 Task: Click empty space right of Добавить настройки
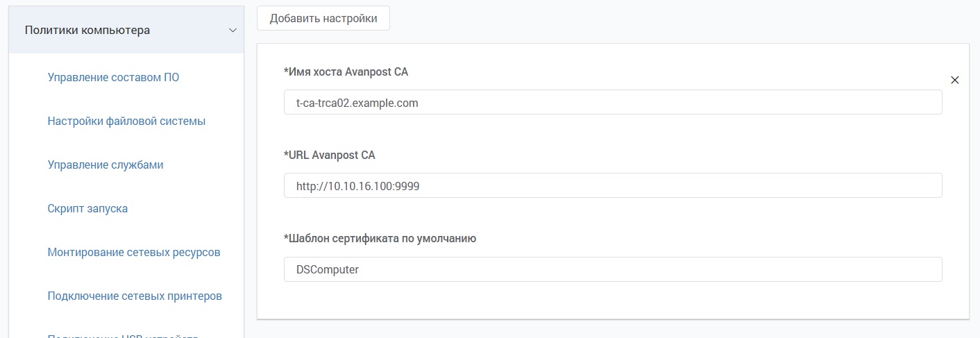click(625, 19)
